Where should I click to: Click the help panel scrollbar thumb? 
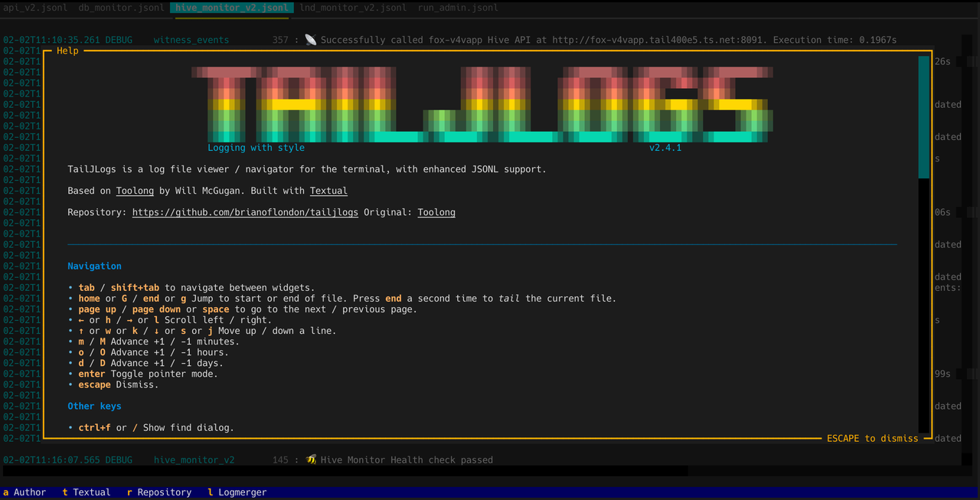pos(924,117)
